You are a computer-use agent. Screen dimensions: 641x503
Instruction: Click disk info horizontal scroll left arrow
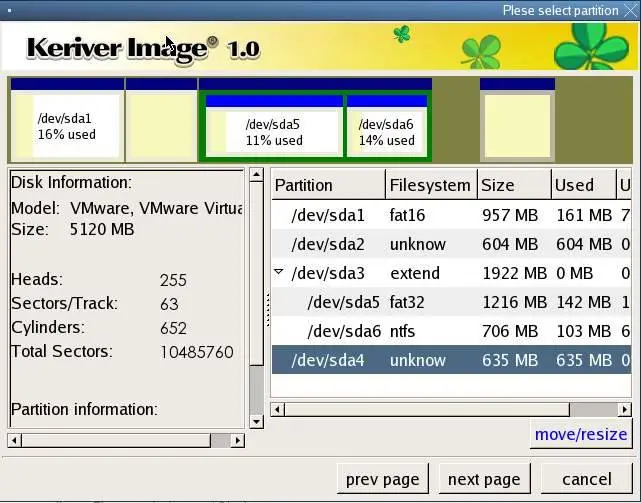(15, 440)
